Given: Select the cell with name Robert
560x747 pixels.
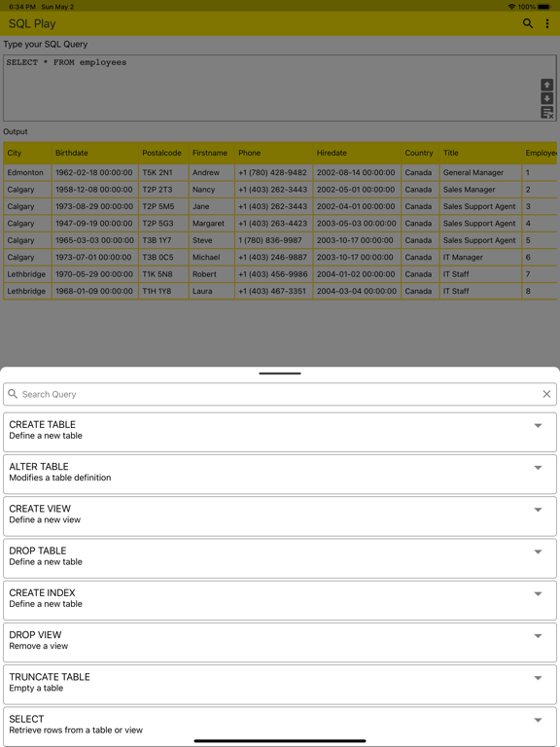Looking at the screenshot, I should tap(211, 274).
